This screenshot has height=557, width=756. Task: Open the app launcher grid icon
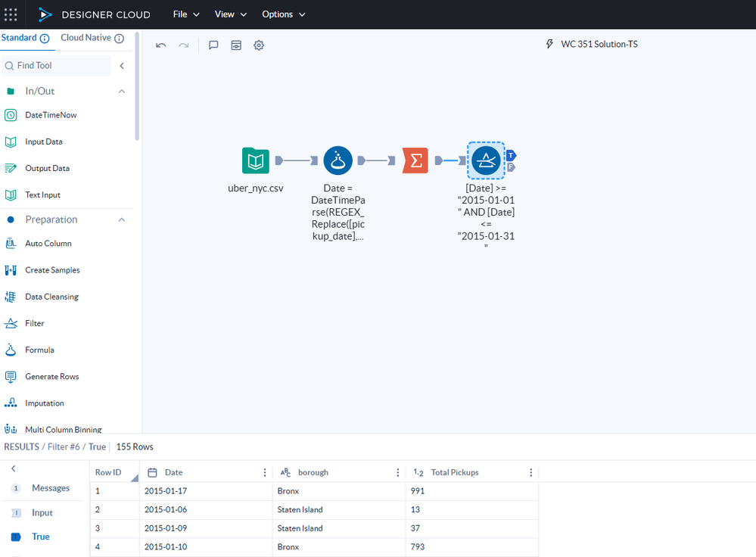coord(11,14)
